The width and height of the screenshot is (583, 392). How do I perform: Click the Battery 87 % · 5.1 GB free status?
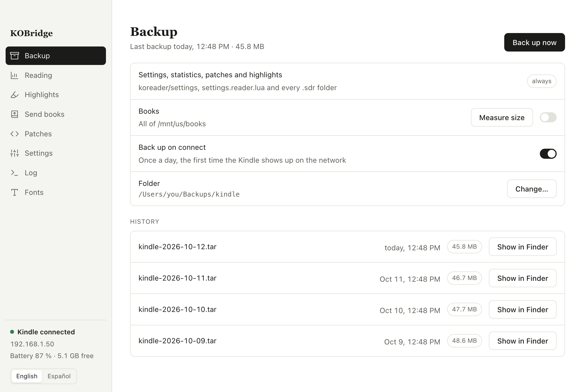[x=52, y=356]
